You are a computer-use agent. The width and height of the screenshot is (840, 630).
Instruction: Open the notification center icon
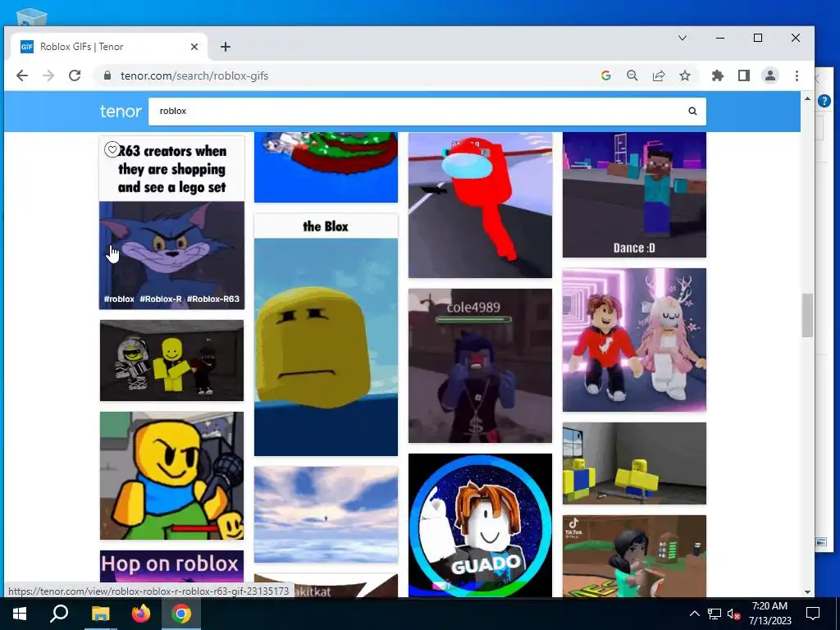point(813,614)
